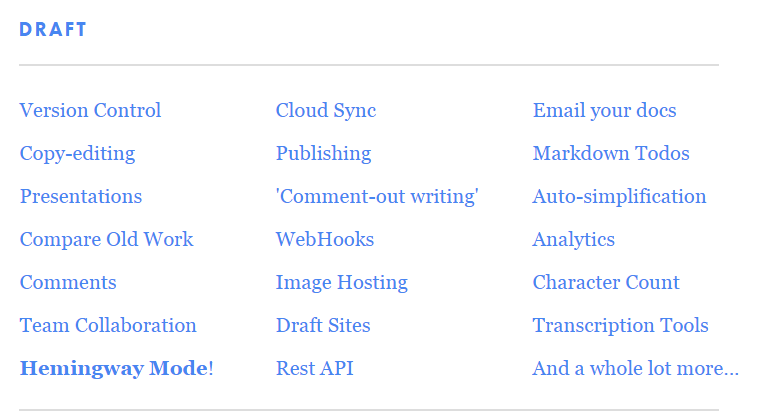Open the Character Count link

click(606, 283)
